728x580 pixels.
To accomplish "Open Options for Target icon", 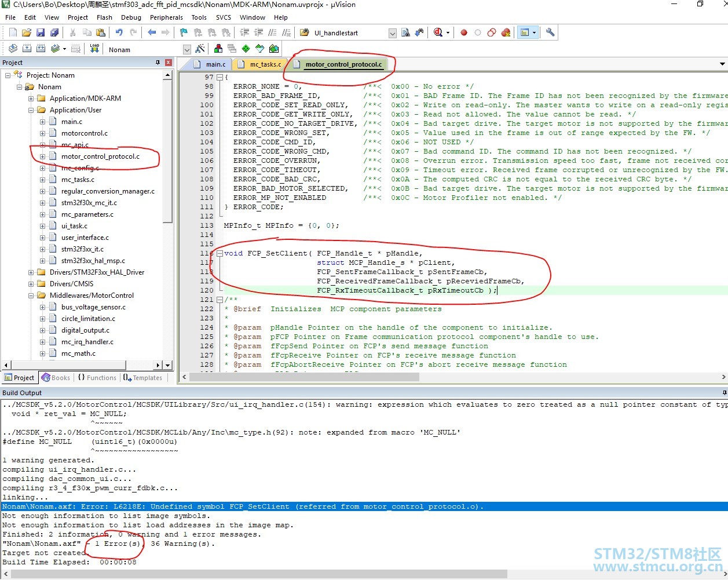I will (200, 49).
